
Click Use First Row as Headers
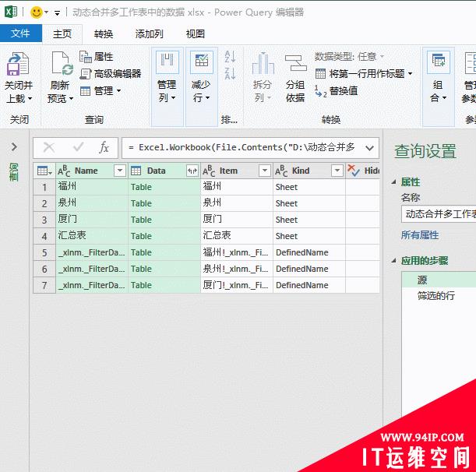364,73
